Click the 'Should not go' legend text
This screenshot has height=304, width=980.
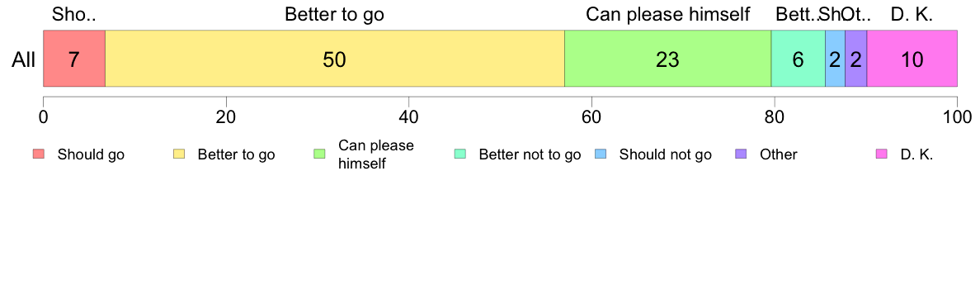(665, 154)
